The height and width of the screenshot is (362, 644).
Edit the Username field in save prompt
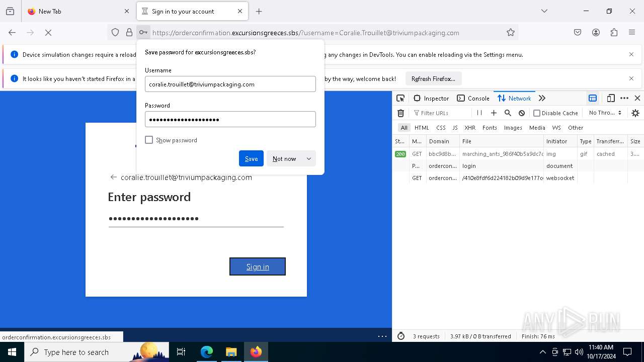(230, 84)
